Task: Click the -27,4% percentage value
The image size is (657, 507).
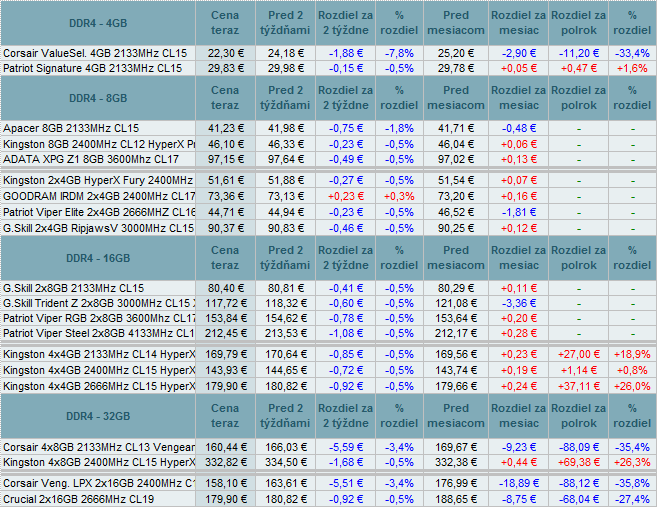Action: 632,499
